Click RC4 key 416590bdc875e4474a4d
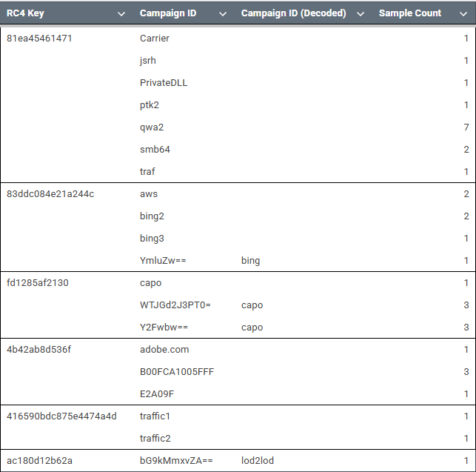Viewport: 476px width, 472px height. 61,416
